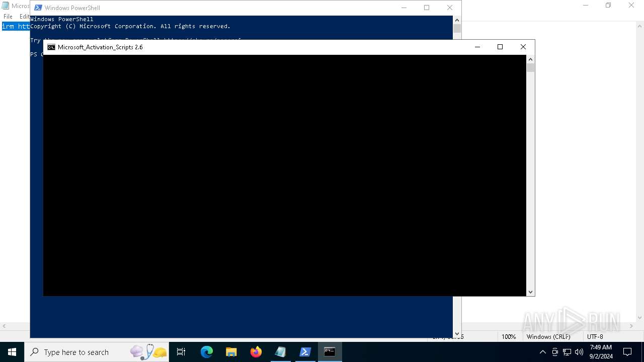Open Notepad File menu
644x362 pixels.
point(8,17)
